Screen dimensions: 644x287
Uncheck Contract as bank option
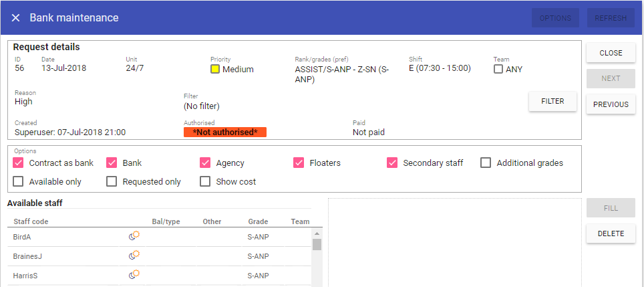coord(18,163)
